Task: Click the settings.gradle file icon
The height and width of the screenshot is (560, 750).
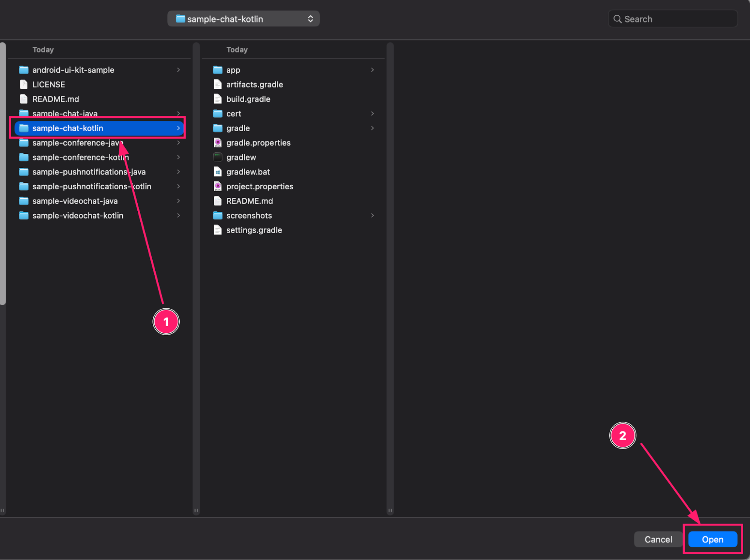Action: tap(218, 230)
